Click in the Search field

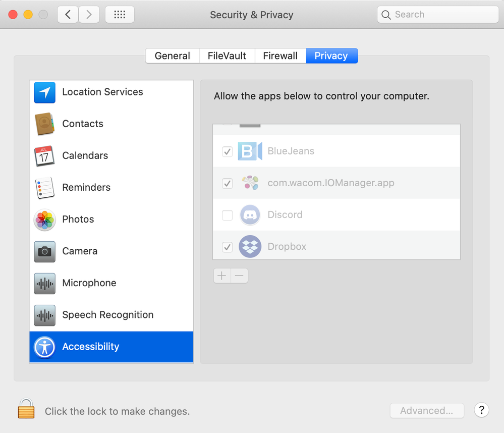pos(438,15)
